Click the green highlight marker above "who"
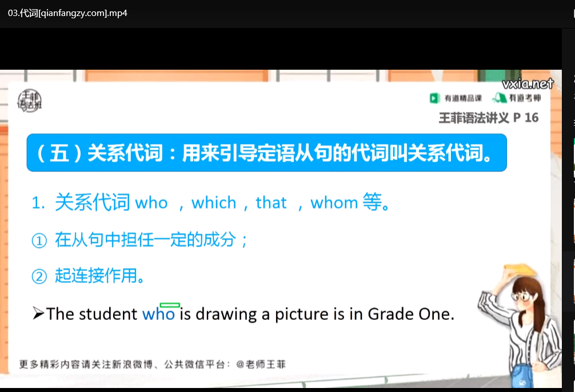The height and width of the screenshot is (392, 575). tap(170, 305)
